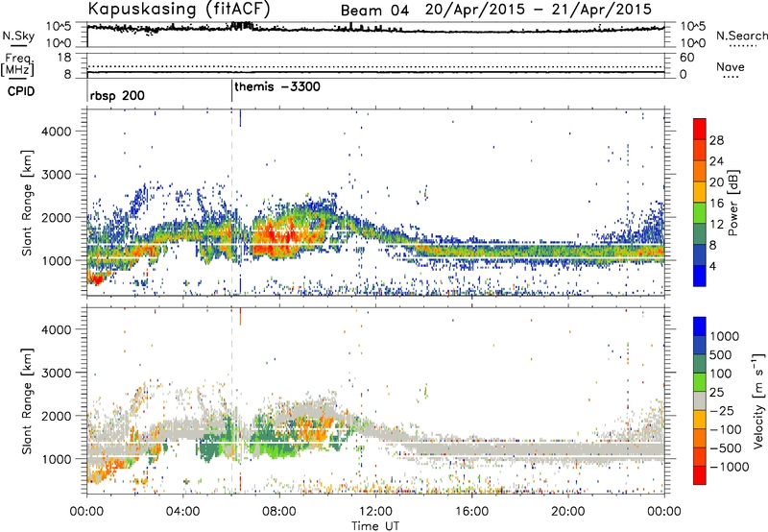Click the 'Freq. [MHz]' axis label

[17, 64]
